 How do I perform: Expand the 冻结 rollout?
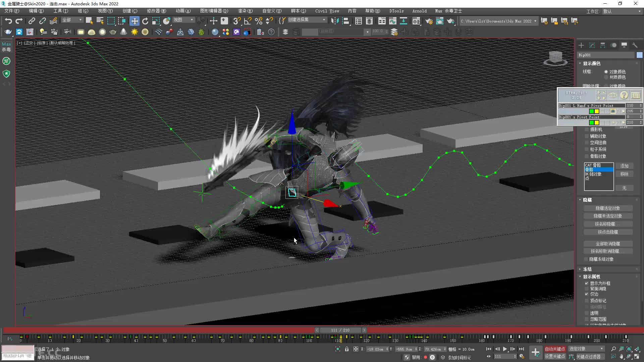[x=587, y=269]
